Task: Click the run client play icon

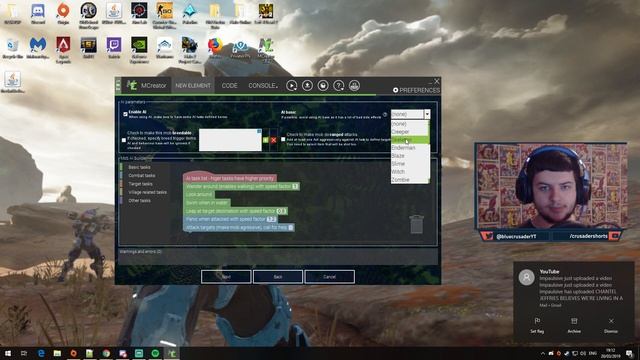Action: 291,86
